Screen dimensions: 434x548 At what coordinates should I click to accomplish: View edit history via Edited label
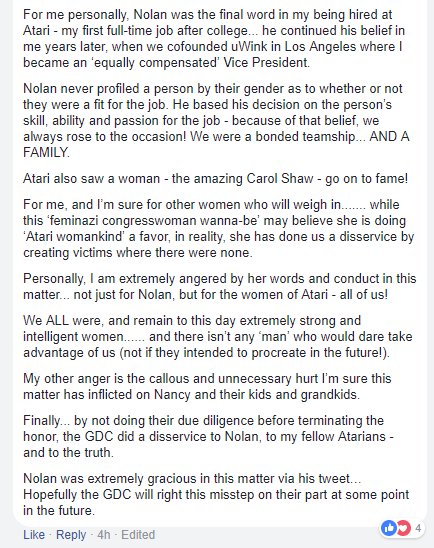point(138,535)
